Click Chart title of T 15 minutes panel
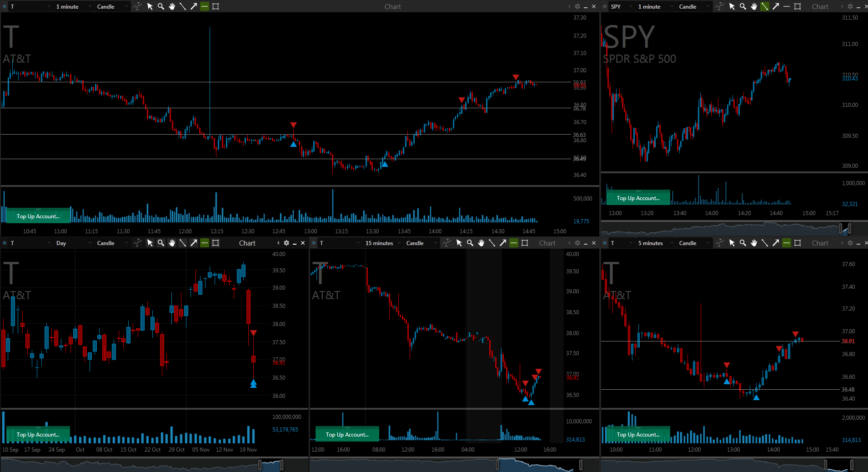Screen dimensions: 868x472 (547, 243)
